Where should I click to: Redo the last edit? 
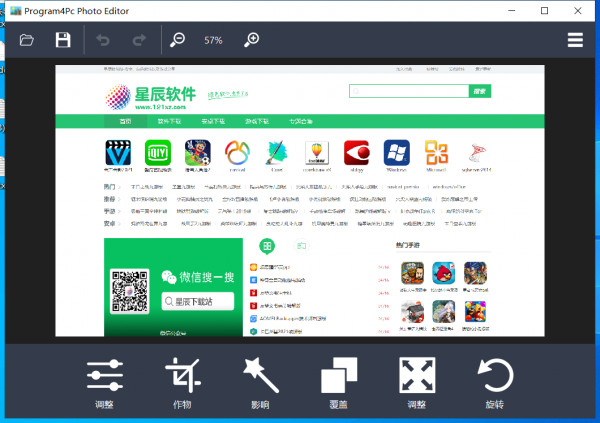pyautogui.click(x=139, y=40)
